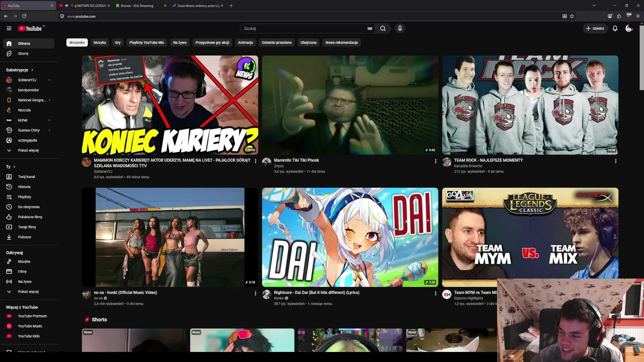Screen dimensions: 644x362
Task: Open Playlisty in sidebar
Action: pyautogui.click(x=29, y=197)
